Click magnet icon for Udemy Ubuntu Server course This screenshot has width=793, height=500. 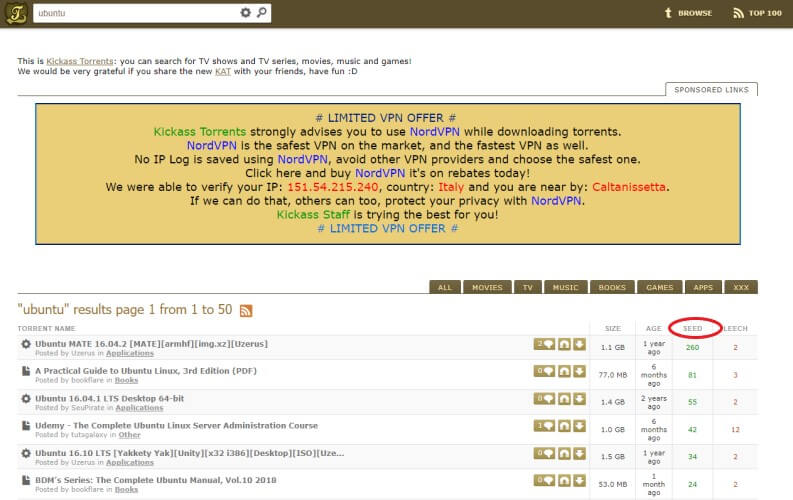pyautogui.click(x=564, y=426)
